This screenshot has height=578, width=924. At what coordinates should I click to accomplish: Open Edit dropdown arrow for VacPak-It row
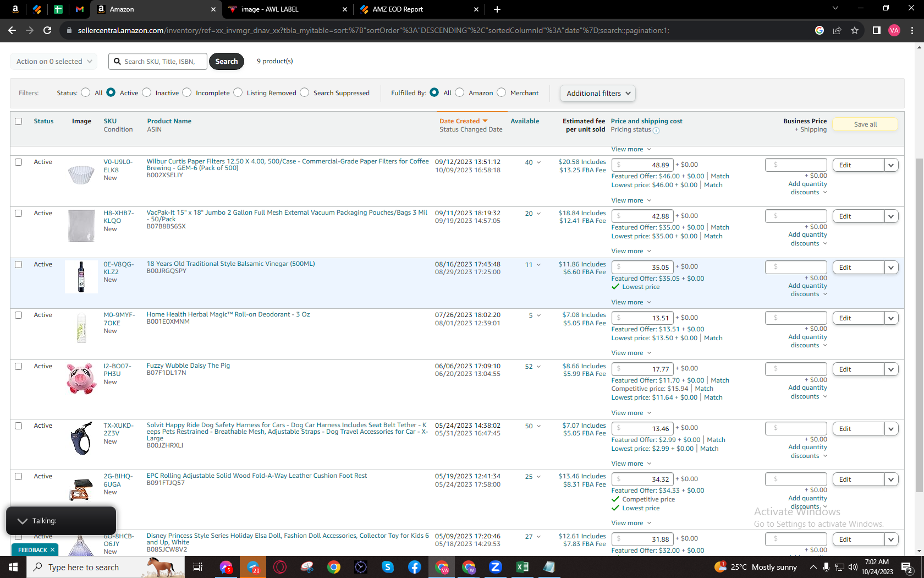pyautogui.click(x=892, y=216)
